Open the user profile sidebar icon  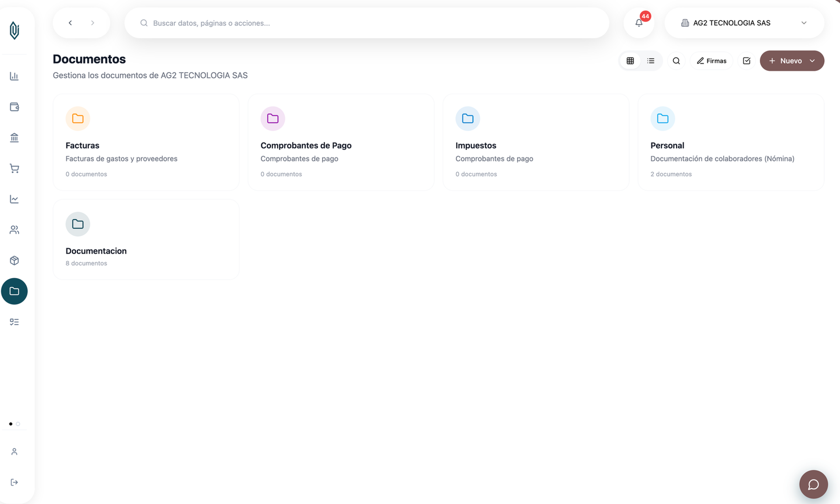click(x=14, y=451)
